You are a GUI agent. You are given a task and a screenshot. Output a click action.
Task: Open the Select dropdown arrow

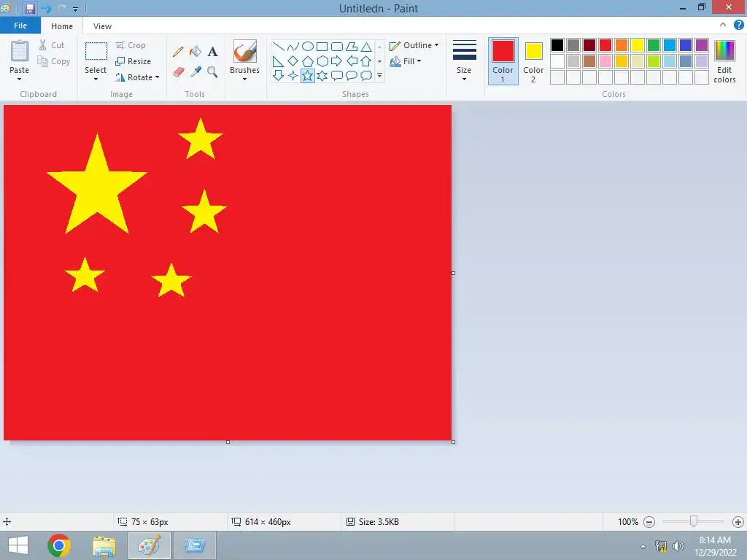pos(96,79)
